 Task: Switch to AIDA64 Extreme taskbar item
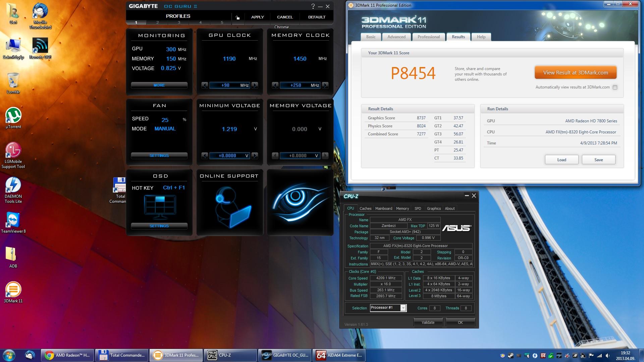(x=339, y=355)
